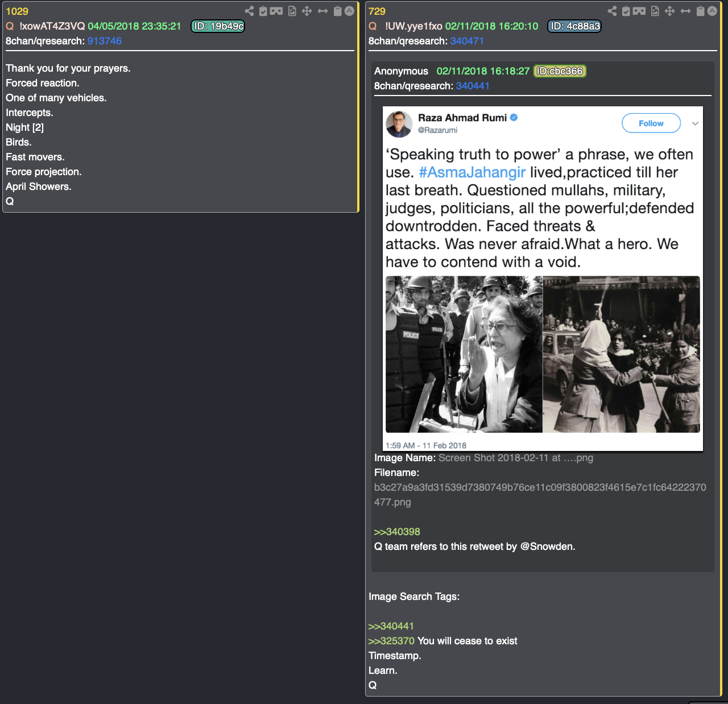Open the anonymous post link 340441

tap(473, 86)
